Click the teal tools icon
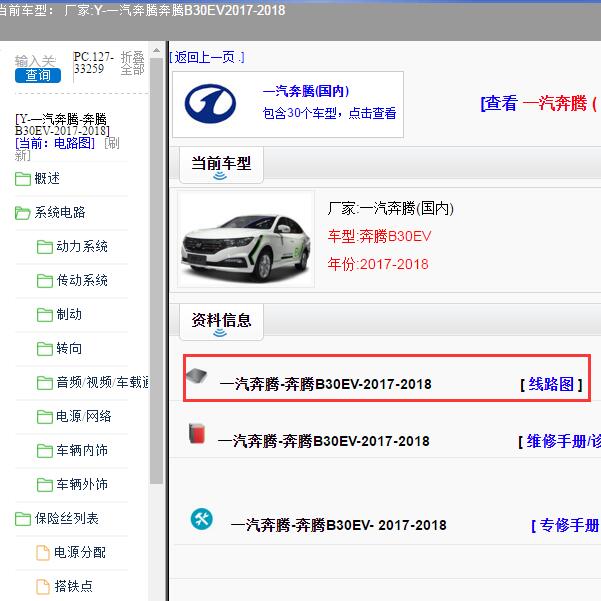 coord(202,519)
